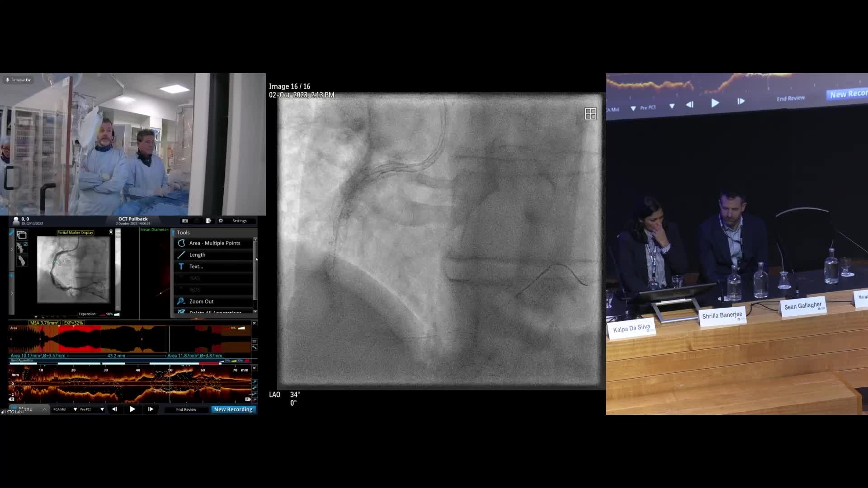The width and height of the screenshot is (868, 488).
Task: Expand the Pre-PCI procedure dropdown
Action: [102, 409]
